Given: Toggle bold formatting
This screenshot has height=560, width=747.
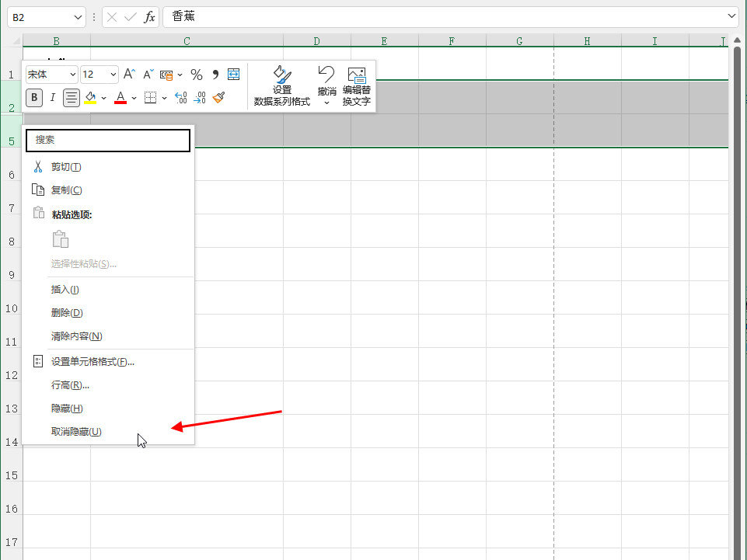Looking at the screenshot, I should point(34,98).
